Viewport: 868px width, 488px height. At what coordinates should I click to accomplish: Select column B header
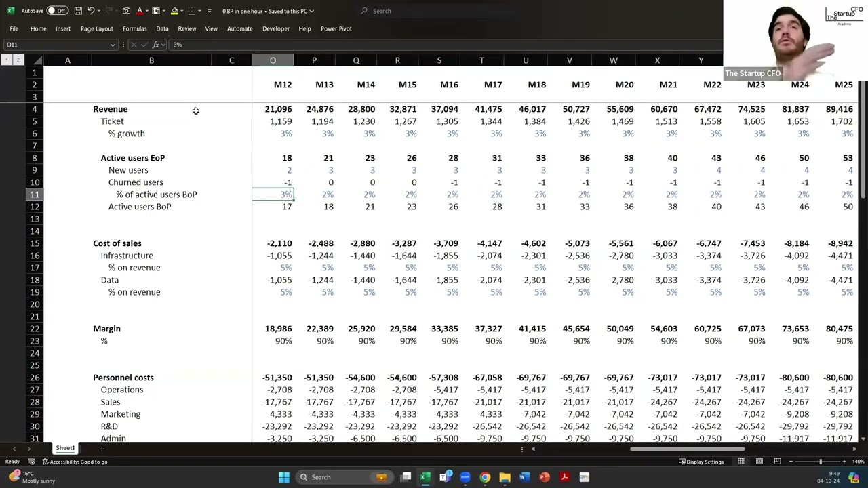[x=151, y=60]
